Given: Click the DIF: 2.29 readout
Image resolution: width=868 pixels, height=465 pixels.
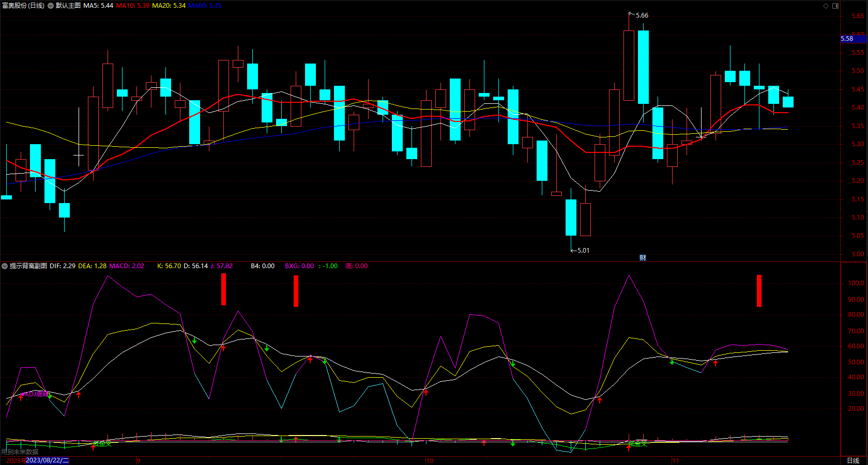Looking at the screenshot, I should tap(63, 266).
